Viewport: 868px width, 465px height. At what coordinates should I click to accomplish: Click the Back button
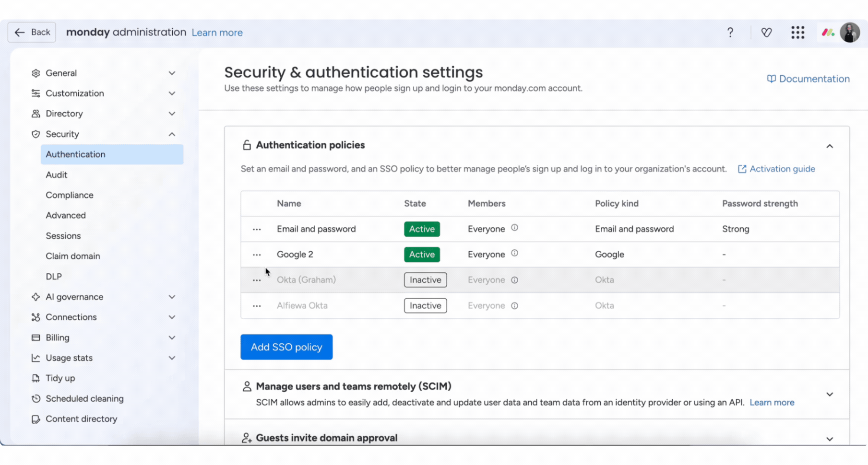tap(32, 32)
